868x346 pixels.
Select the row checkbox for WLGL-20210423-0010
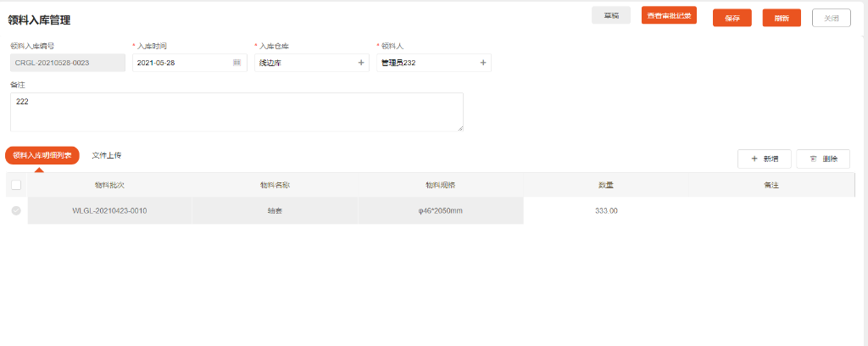pyautogui.click(x=16, y=210)
